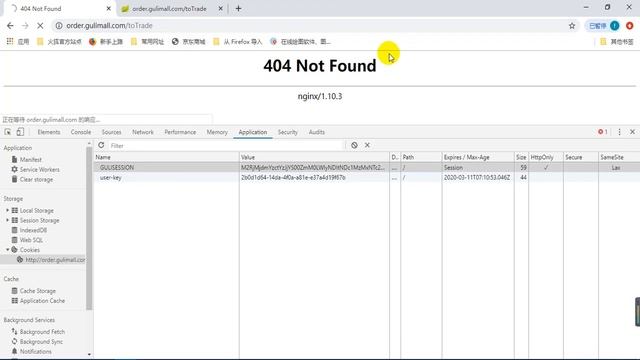Open the Audits tab
Viewport: 640px width, 360px height.
coord(317,132)
